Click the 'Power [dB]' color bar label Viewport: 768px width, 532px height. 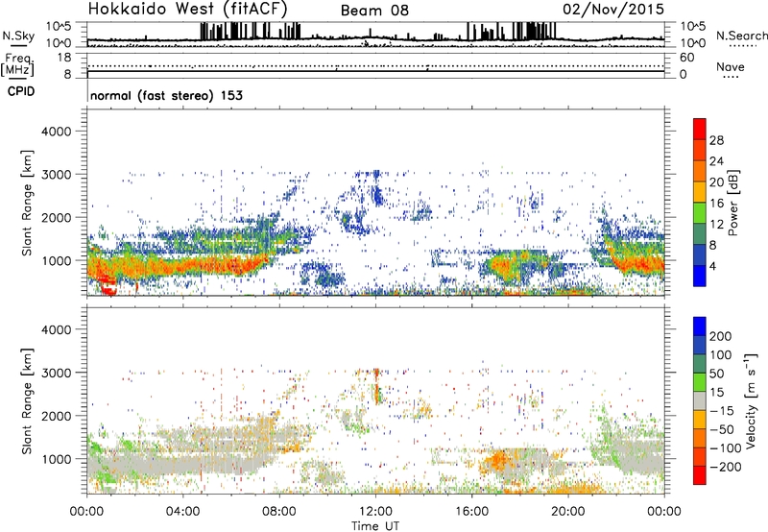(x=732, y=203)
